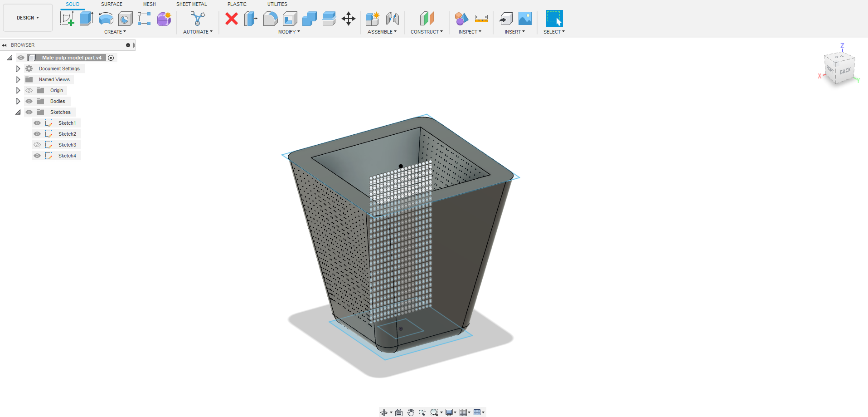Click the Look At icon
Viewport: 868px width, 417px height.
coord(399,412)
